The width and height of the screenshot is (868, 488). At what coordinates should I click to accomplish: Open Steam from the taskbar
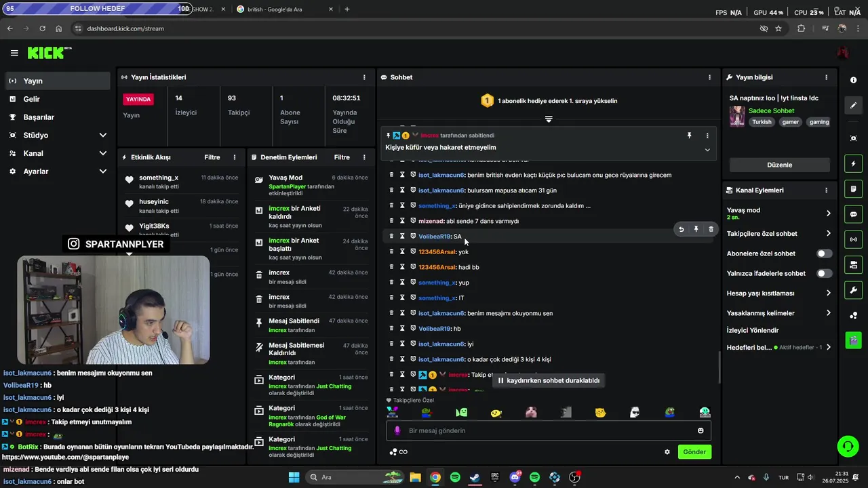[x=475, y=477]
